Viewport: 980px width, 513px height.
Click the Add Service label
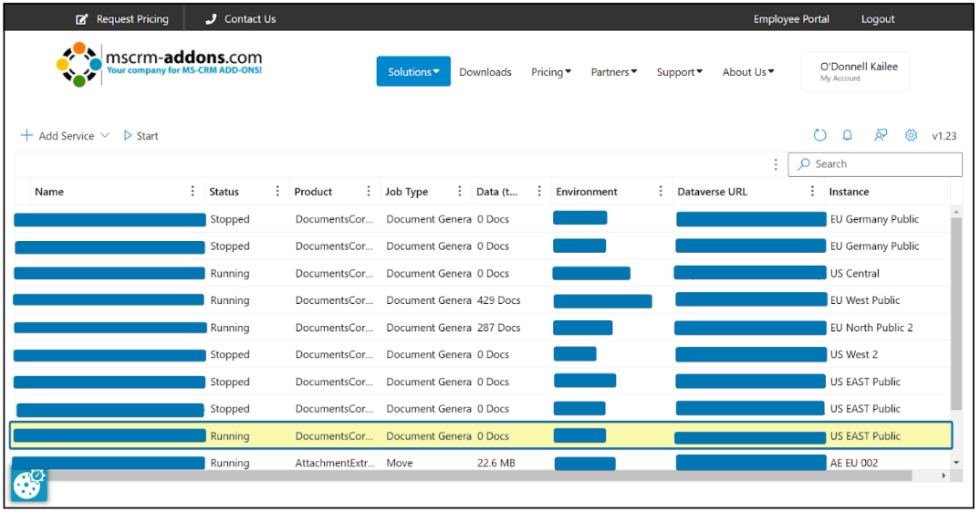pyautogui.click(x=67, y=136)
